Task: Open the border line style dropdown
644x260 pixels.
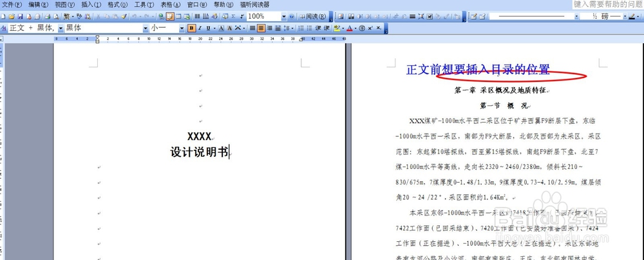Action: coord(576,17)
